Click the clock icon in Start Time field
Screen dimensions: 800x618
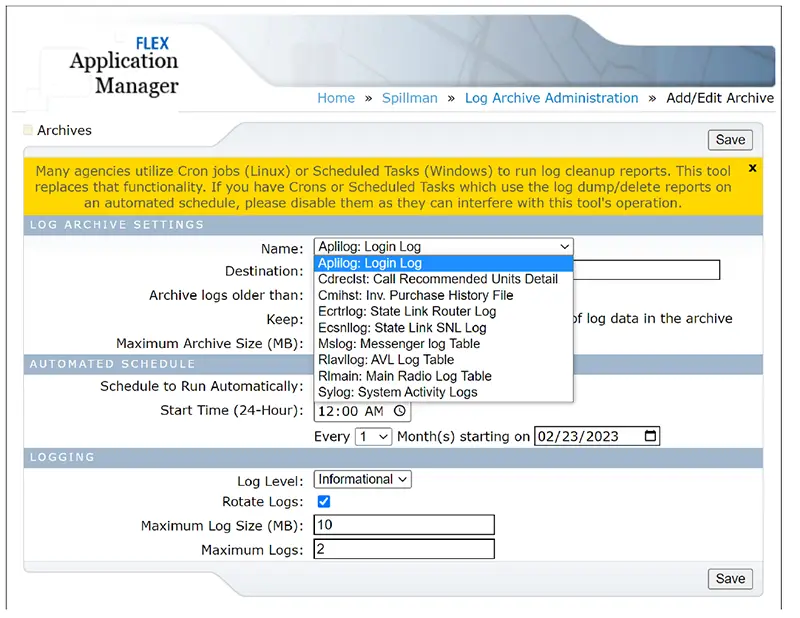(x=400, y=411)
